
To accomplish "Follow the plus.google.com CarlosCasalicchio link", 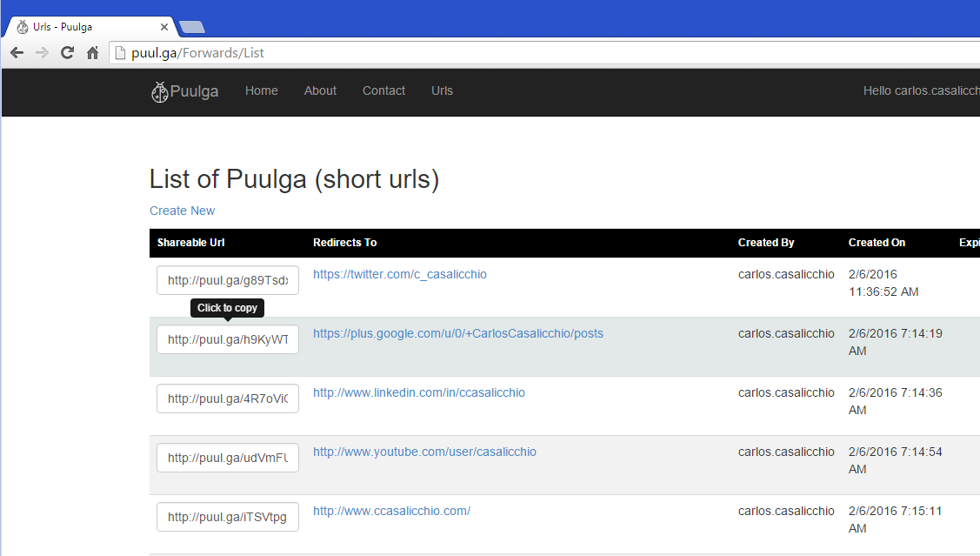I will click(458, 333).
